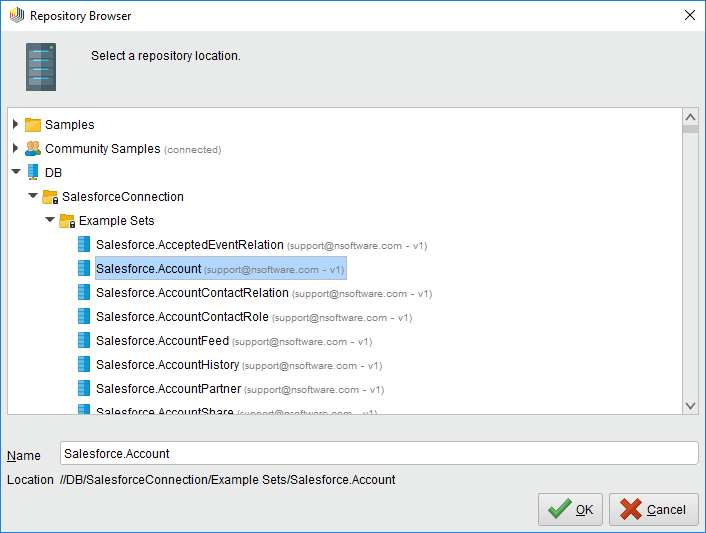Select Salesforce.AccountContactRelation entry
Screen dimensions: 706x533
192,293
